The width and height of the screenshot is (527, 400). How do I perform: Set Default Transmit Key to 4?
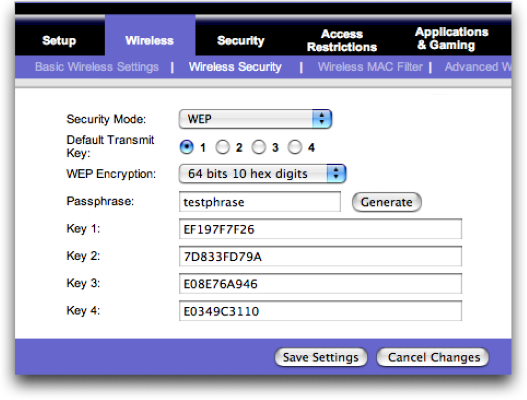(x=295, y=147)
